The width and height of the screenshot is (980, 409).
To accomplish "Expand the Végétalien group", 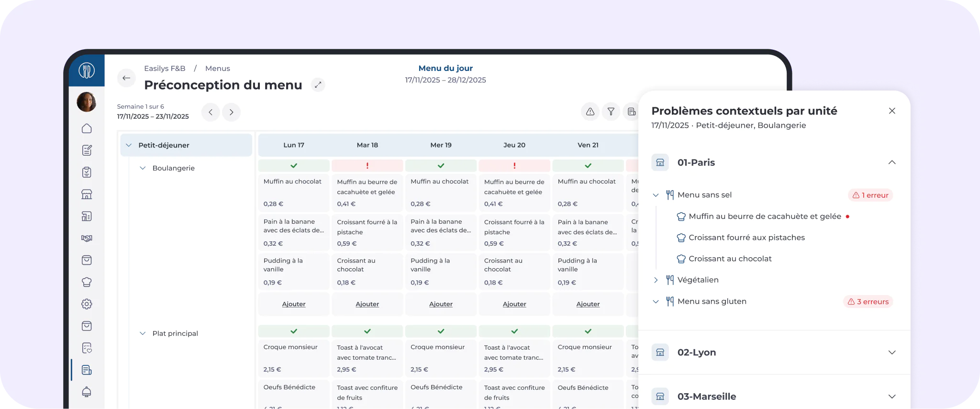I will tap(656, 280).
